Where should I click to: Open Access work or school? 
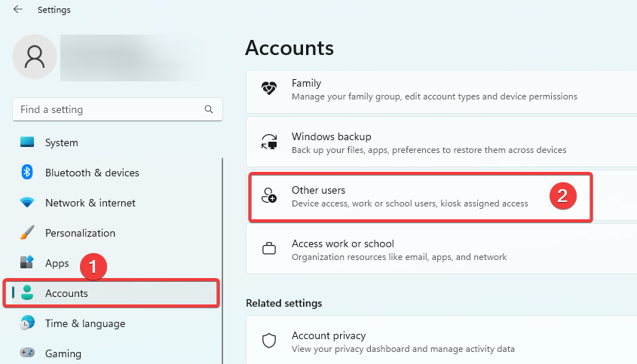point(442,249)
